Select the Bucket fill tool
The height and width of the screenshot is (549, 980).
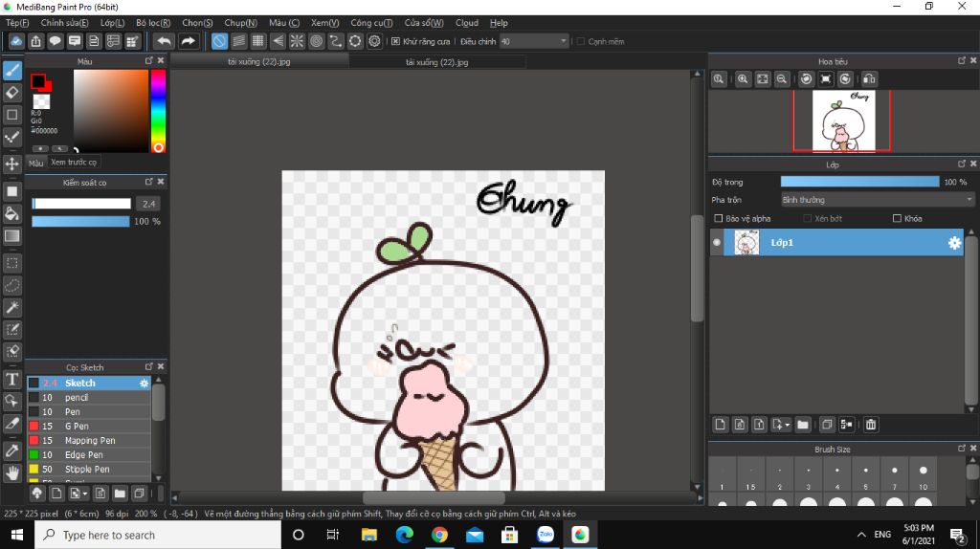click(11, 213)
